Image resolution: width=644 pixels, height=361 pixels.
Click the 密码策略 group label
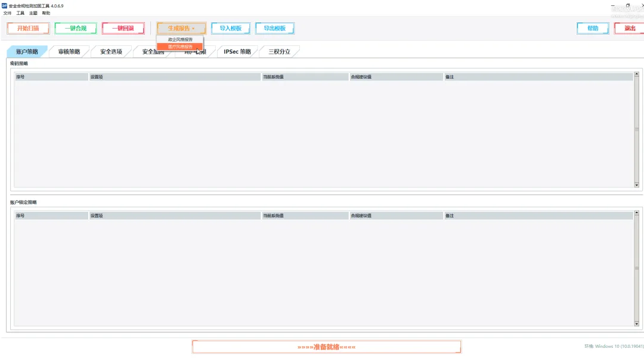[x=19, y=63]
